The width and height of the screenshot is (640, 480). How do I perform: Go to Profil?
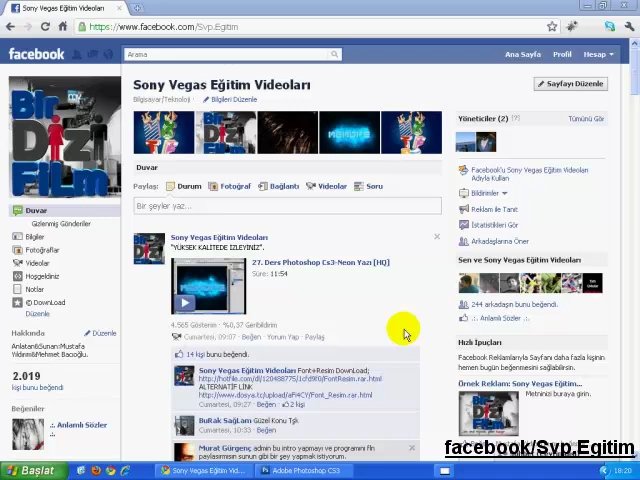(562, 54)
